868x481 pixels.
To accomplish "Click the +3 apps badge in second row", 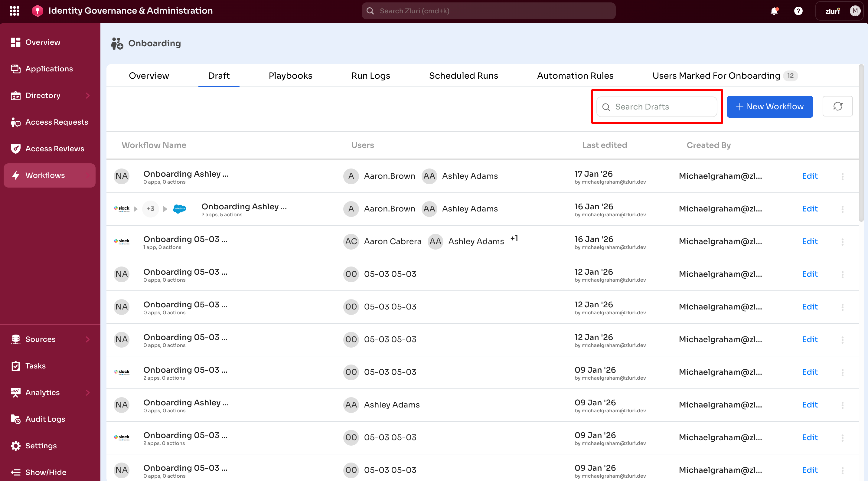I will pos(150,209).
